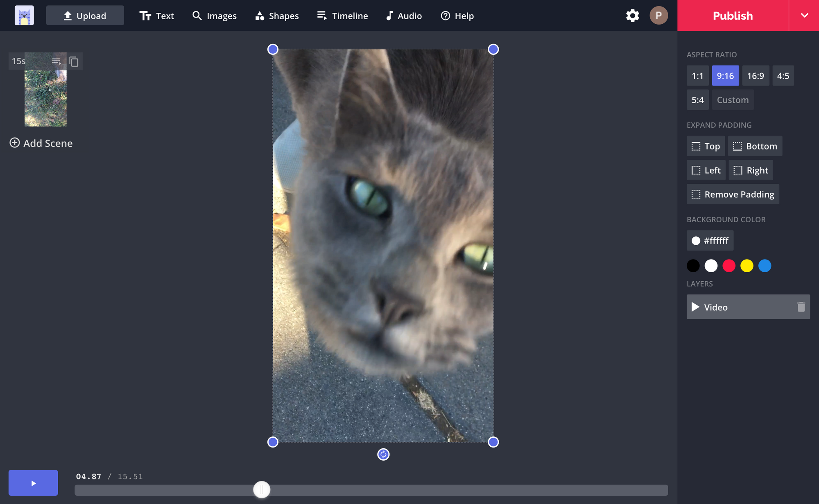Viewport: 819px width, 504px height.
Task: Delete the Video layer with trash icon
Action: [801, 307]
